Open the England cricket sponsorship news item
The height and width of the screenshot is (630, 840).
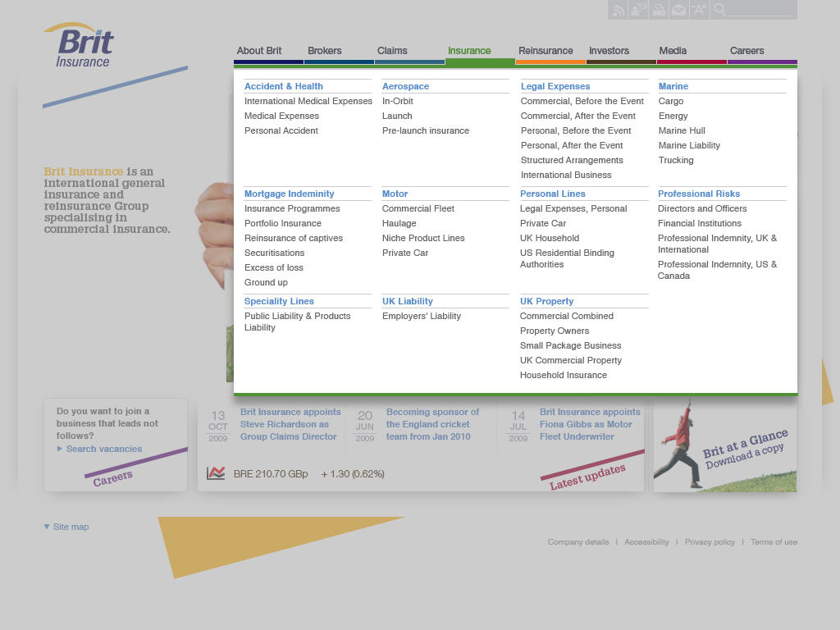pyautogui.click(x=432, y=424)
